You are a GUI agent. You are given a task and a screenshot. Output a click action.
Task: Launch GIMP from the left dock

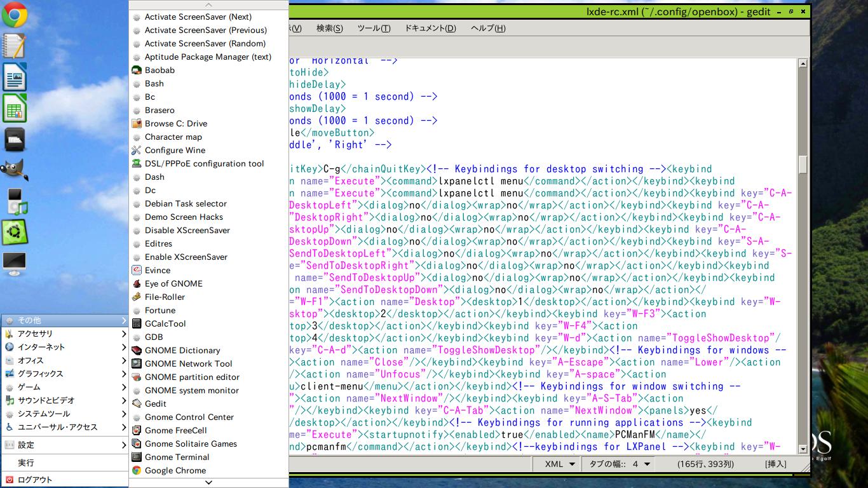[15, 170]
